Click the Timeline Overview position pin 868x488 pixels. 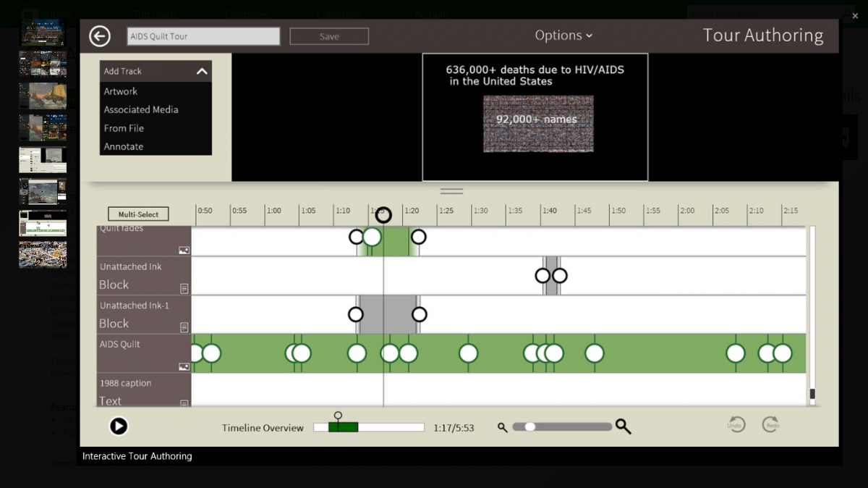337,416
